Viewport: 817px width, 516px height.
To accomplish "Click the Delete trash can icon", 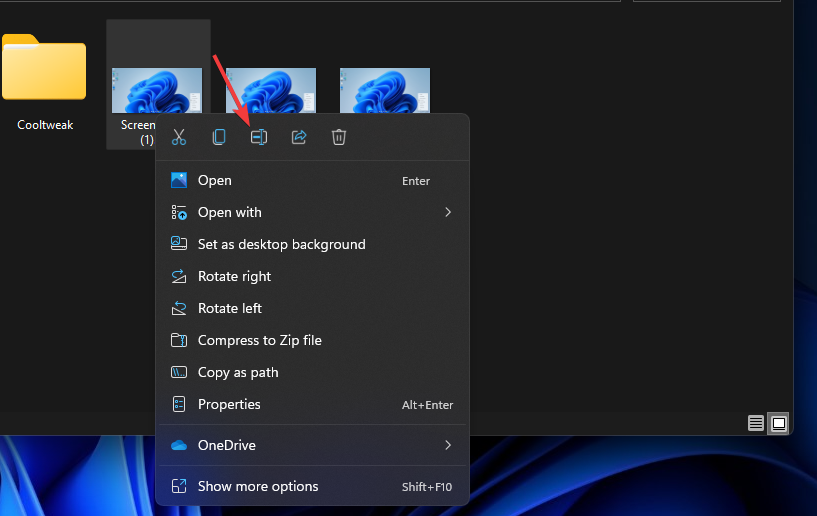I will click(x=339, y=137).
